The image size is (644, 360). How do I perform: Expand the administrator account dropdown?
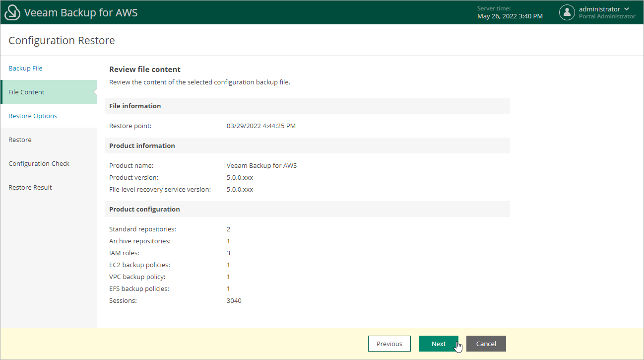(600, 8)
